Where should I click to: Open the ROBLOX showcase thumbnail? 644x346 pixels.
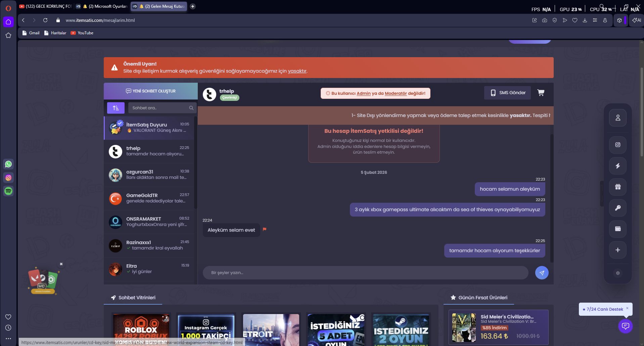tap(141, 330)
